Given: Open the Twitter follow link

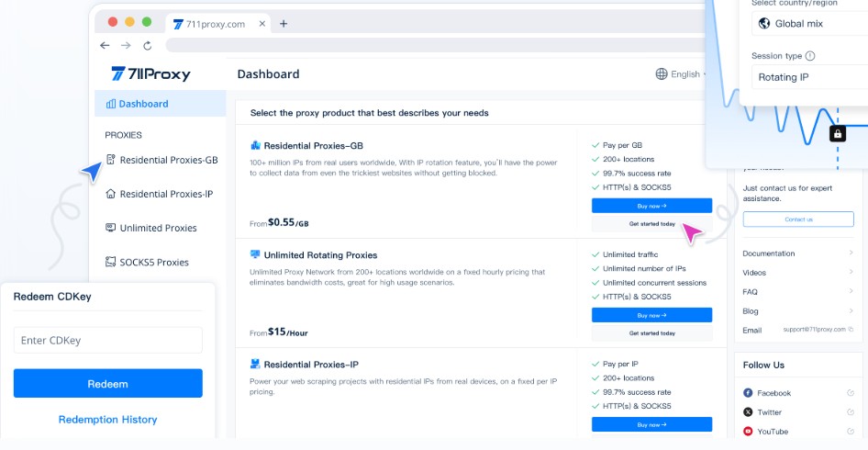Looking at the screenshot, I should [x=769, y=412].
